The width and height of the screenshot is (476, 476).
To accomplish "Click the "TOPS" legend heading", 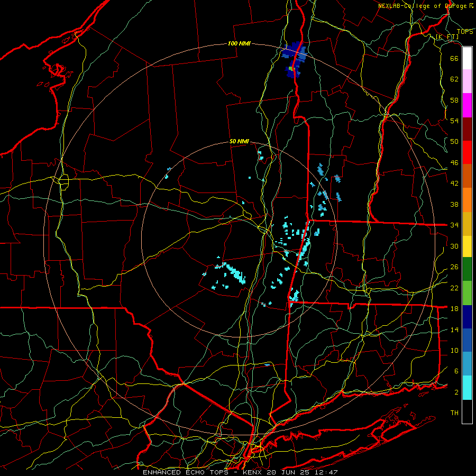I will [x=465, y=32].
